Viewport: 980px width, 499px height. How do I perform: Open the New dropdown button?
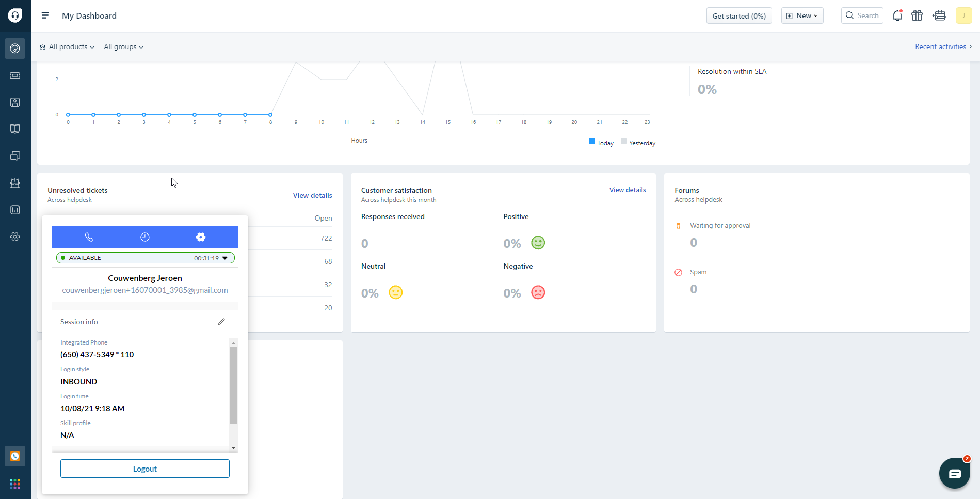[x=802, y=16]
